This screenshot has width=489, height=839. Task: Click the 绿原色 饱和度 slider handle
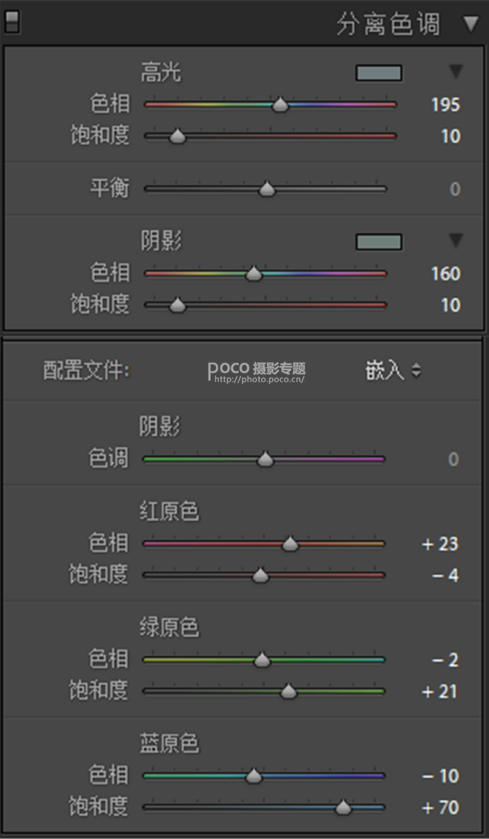(x=288, y=691)
